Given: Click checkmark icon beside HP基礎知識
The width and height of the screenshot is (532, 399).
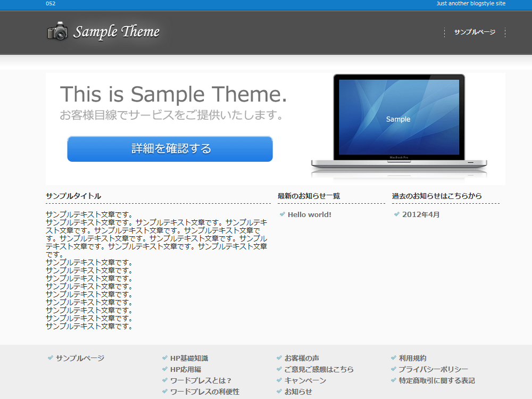Looking at the screenshot, I should [x=165, y=358].
